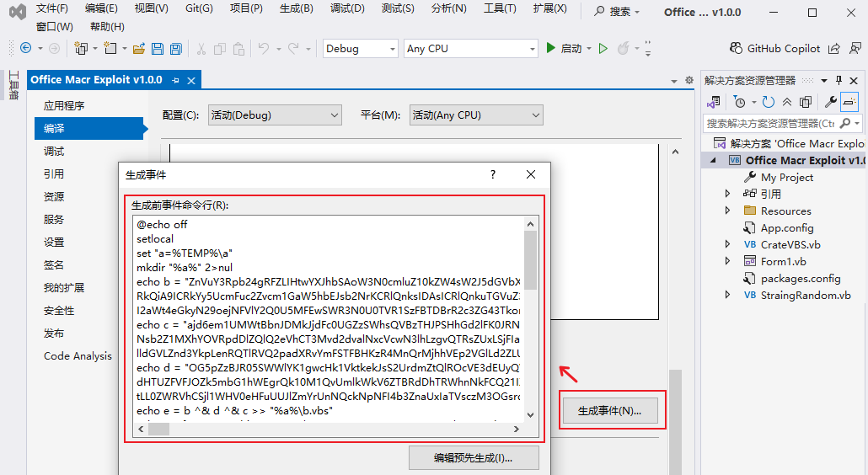Screen dimensions: 868x475
Task: Click vertical scrollbar thumb in pre-build command box
Action: coord(530,260)
